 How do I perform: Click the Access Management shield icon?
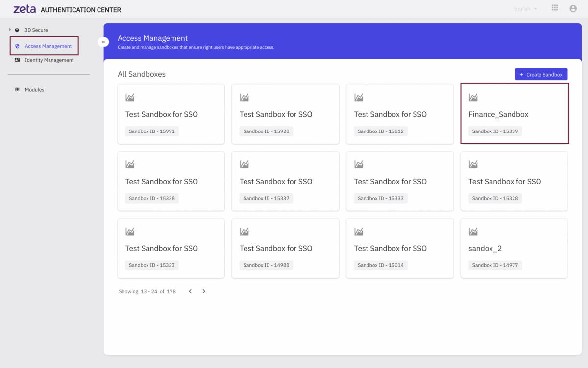(x=18, y=46)
